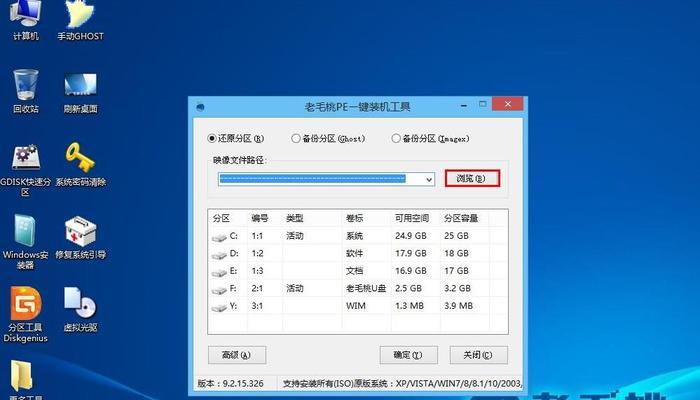Click the 系统 volume label cell
The width and height of the screenshot is (700, 400).
click(354, 236)
